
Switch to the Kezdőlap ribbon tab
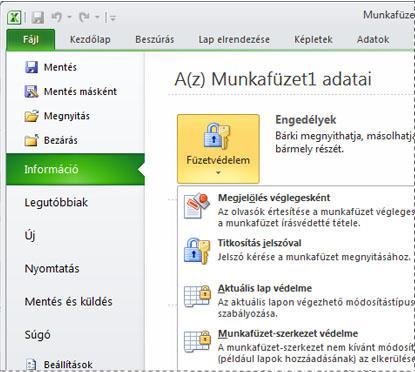pyautogui.click(x=90, y=40)
